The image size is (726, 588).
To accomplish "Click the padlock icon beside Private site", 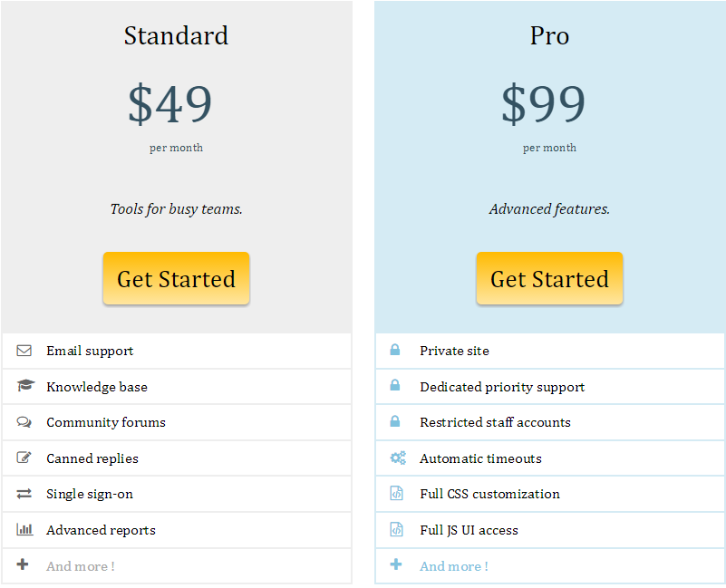I will click(x=395, y=350).
